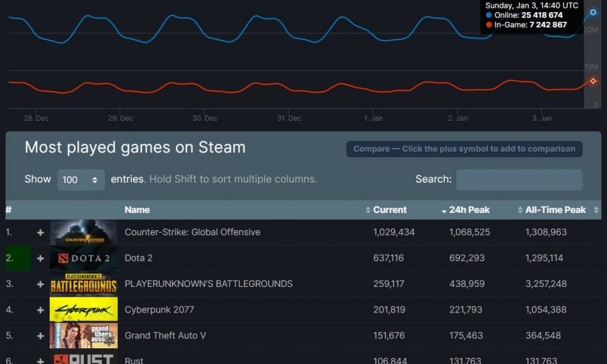Click Online legend entry in tooltip
The image size is (607, 364).
point(524,15)
